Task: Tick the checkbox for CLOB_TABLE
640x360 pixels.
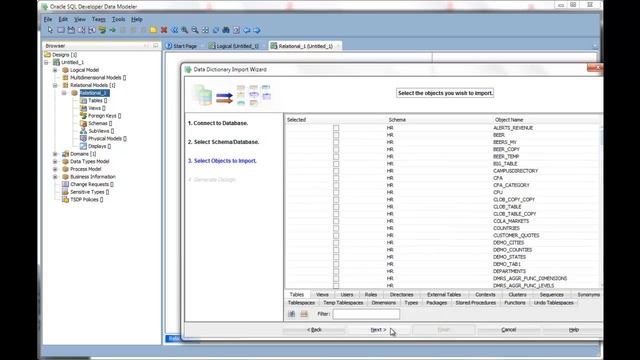Action: click(336, 207)
